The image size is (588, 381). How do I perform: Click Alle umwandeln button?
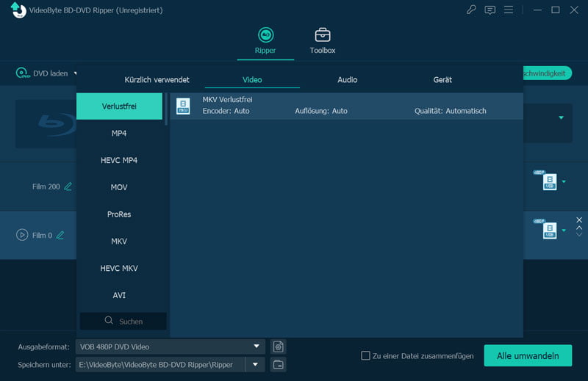[x=528, y=355]
